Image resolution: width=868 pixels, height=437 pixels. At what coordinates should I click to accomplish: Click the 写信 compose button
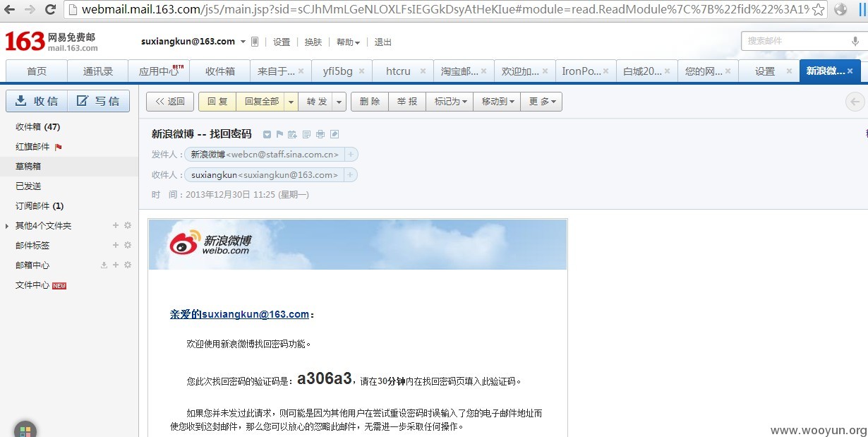[x=99, y=101]
